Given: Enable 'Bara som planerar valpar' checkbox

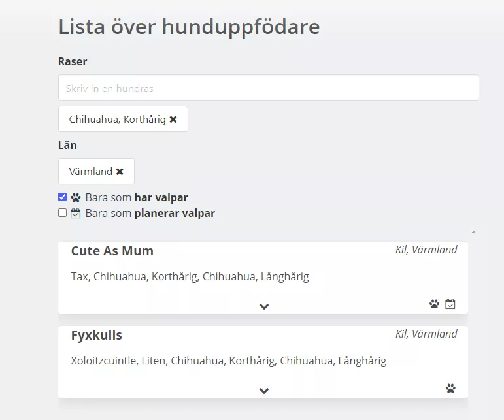Looking at the screenshot, I should [x=62, y=212].
